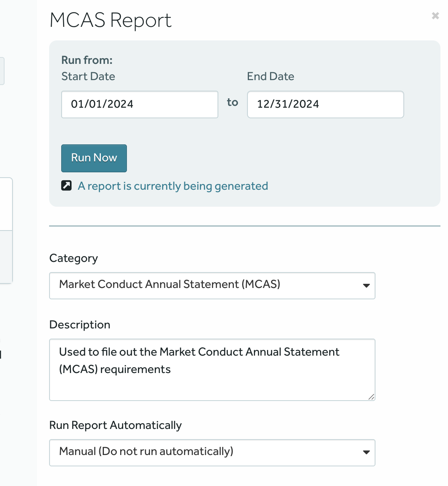
Task: Click inside the Description text area
Action: pyautogui.click(x=212, y=382)
